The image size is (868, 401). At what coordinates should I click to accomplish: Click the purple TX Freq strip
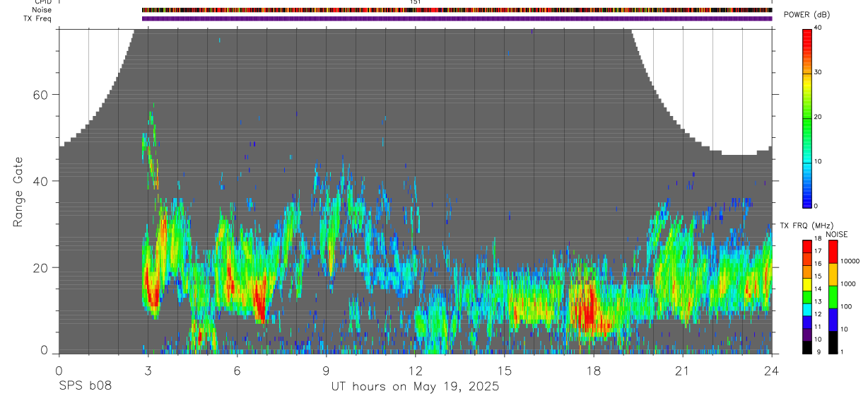[x=457, y=18]
